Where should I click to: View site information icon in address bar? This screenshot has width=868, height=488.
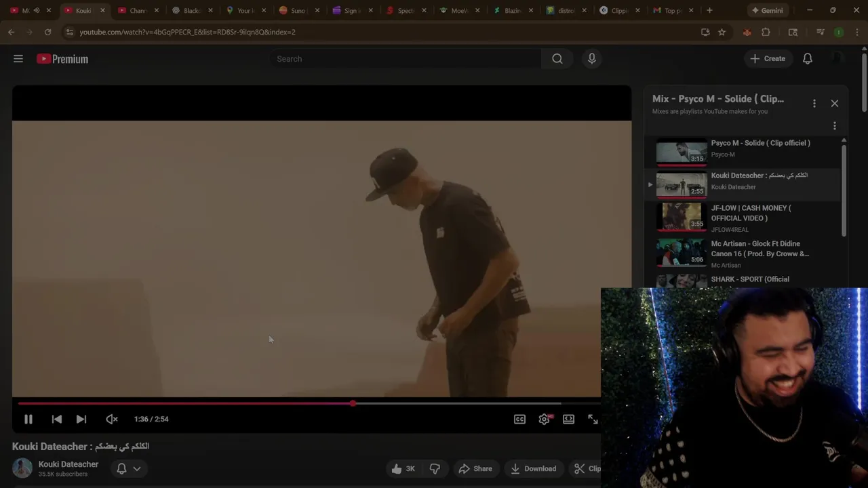[x=69, y=32]
